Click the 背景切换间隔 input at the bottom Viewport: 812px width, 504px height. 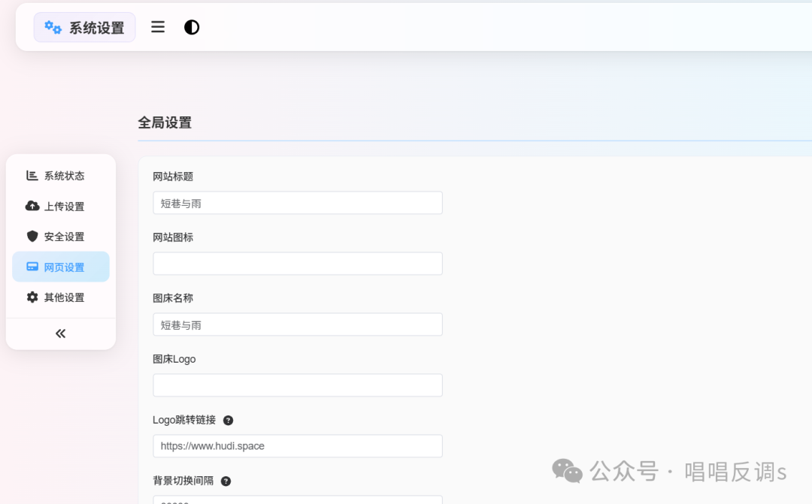[x=297, y=499]
